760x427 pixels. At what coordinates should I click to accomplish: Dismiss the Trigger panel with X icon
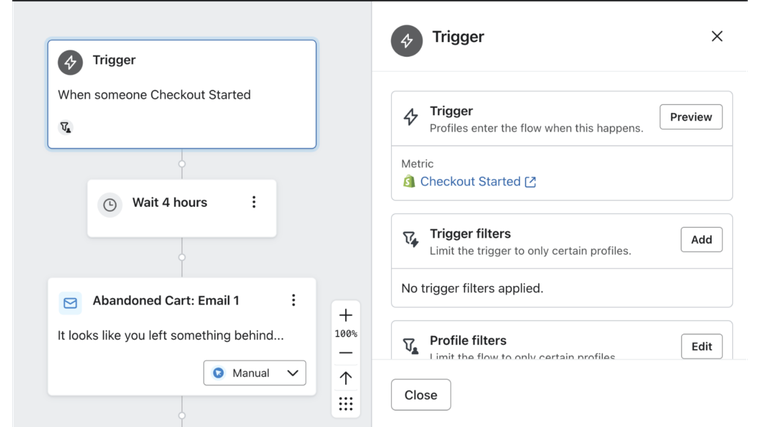pyautogui.click(x=717, y=37)
